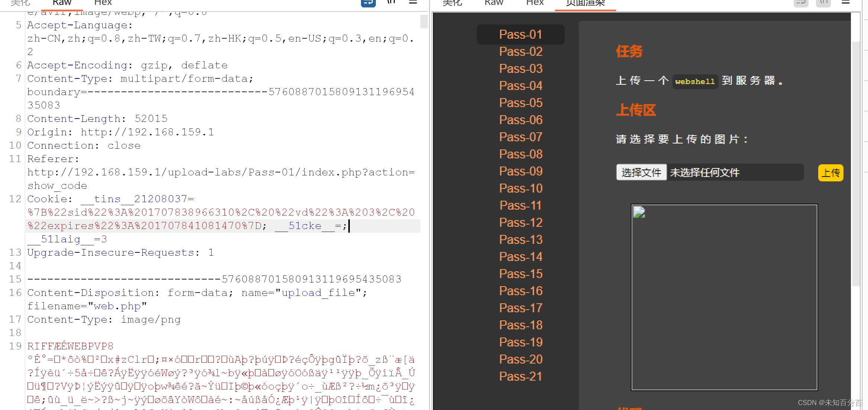
Task: Open request pane hamburger menu
Action: 413,2
